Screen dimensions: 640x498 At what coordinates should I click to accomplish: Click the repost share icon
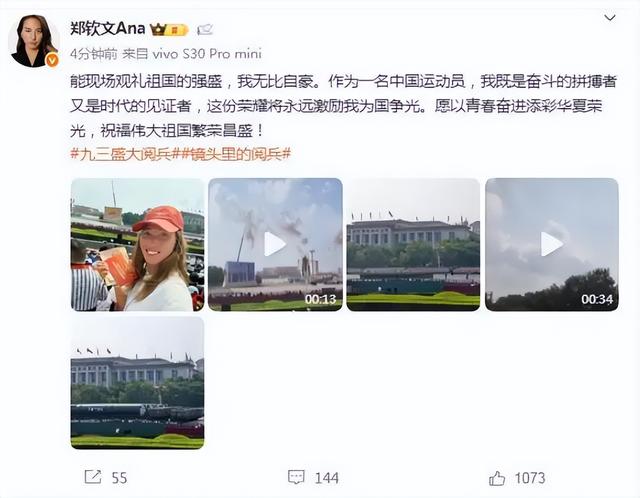click(x=93, y=477)
